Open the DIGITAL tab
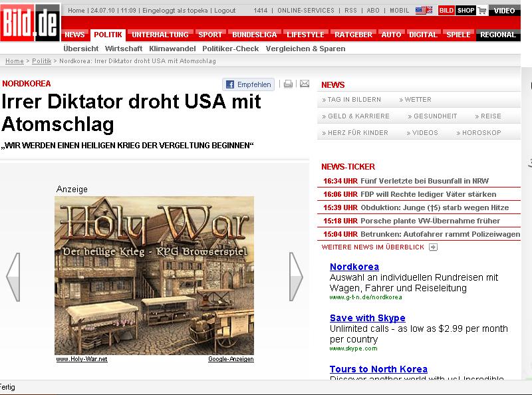The height and width of the screenshot is (395, 532). [423, 35]
